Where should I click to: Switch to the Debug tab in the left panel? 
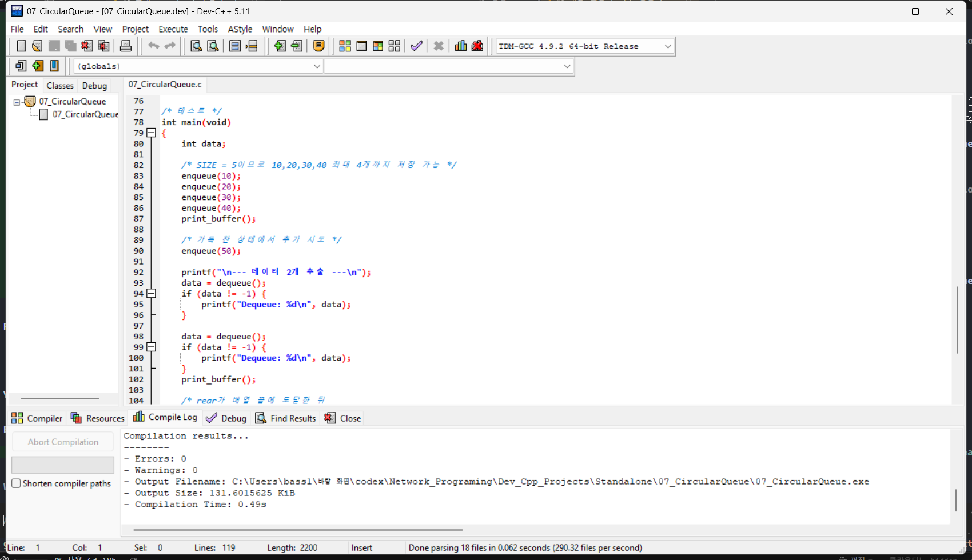(94, 85)
